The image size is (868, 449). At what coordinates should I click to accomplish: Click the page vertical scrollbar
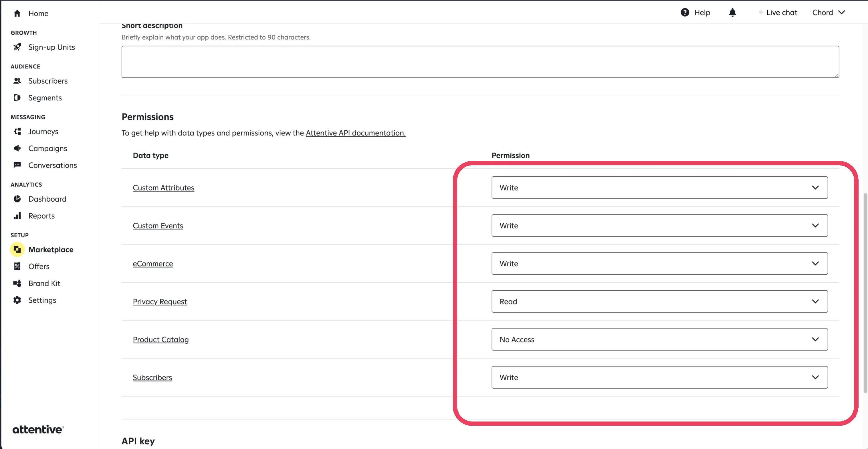[x=865, y=293]
